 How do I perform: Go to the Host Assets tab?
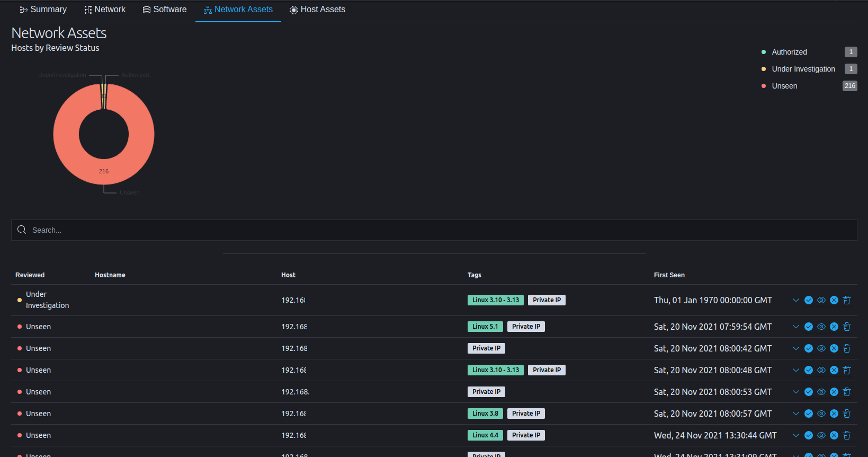point(318,10)
